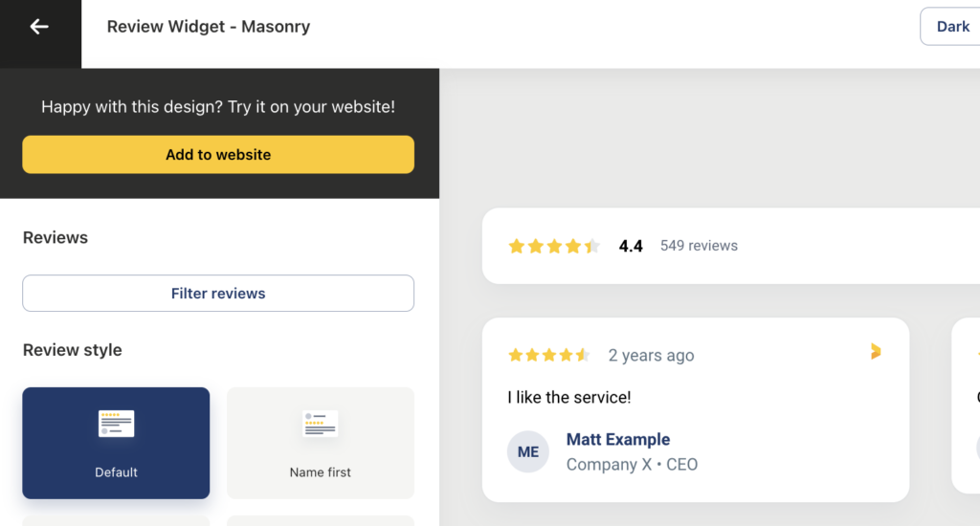Screen dimensions: 980x526
Task: Select the Name first review style
Action: tap(320, 443)
